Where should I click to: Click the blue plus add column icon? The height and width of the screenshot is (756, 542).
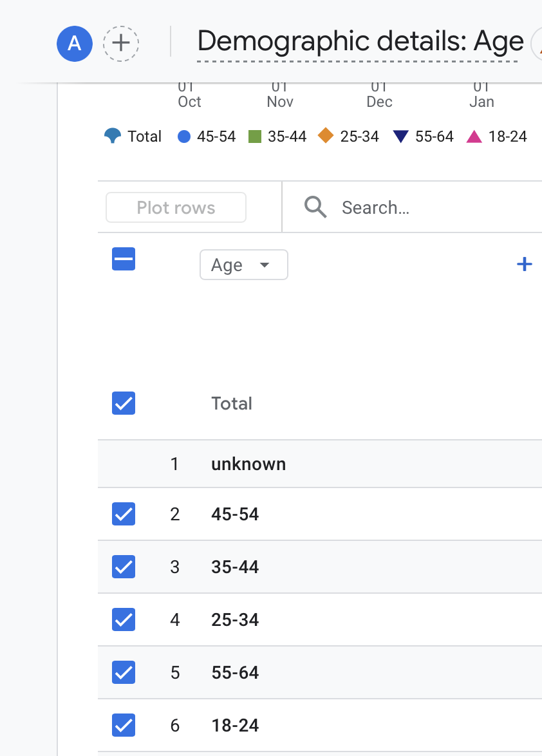[525, 264]
